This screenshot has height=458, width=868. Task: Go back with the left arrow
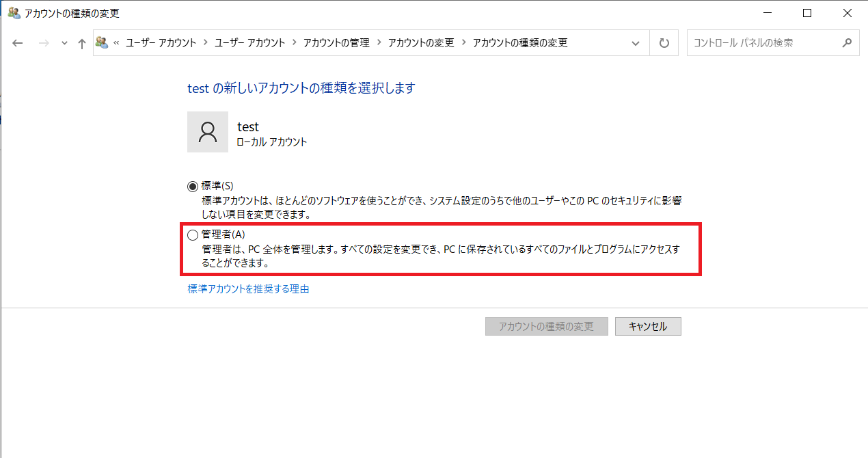point(18,43)
